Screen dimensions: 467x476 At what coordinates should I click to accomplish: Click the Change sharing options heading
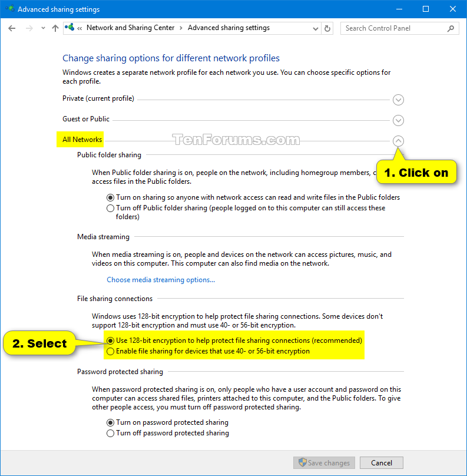(171, 58)
